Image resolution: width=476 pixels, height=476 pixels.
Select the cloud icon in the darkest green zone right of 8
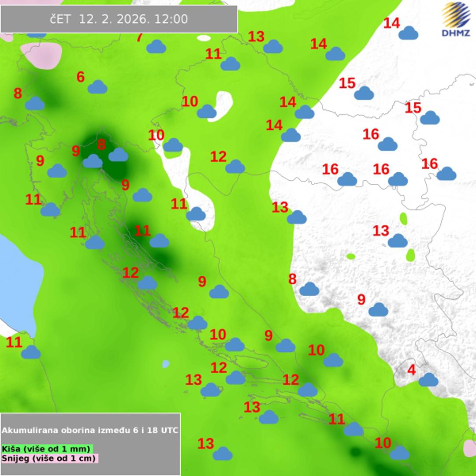click(x=118, y=155)
